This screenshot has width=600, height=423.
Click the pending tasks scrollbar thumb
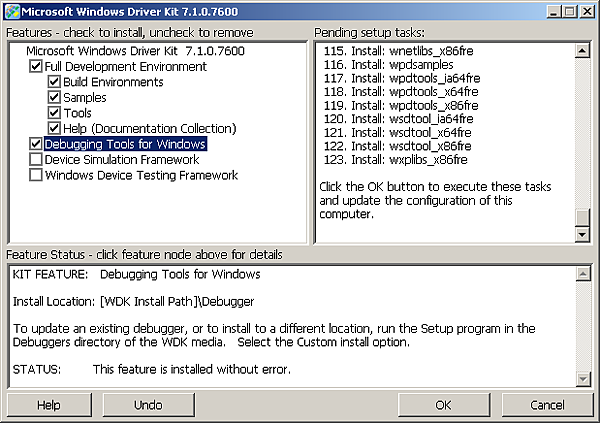coord(582,217)
